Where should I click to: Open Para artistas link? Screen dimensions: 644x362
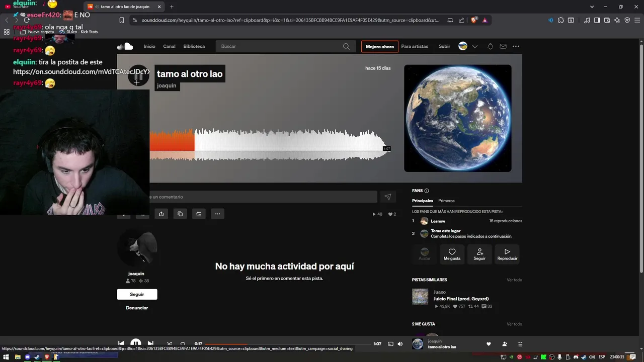click(415, 46)
